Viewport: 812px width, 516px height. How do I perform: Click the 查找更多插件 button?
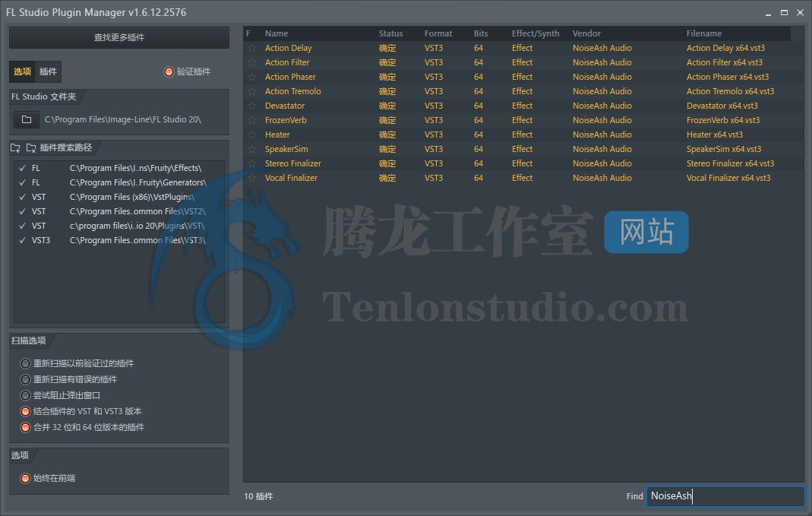[118, 37]
